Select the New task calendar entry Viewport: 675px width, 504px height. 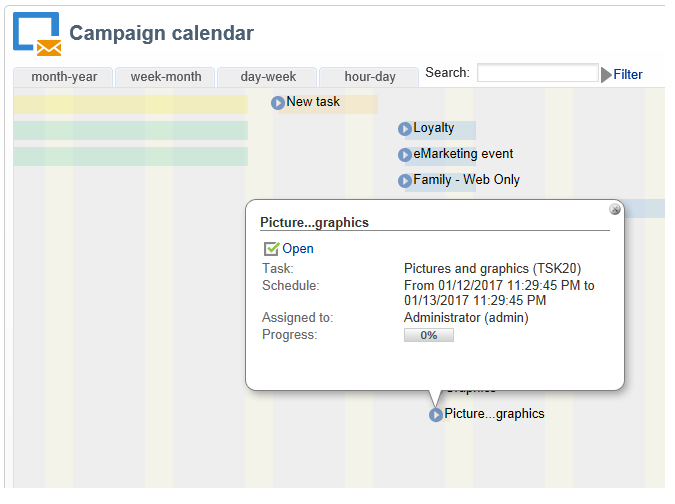pos(313,102)
